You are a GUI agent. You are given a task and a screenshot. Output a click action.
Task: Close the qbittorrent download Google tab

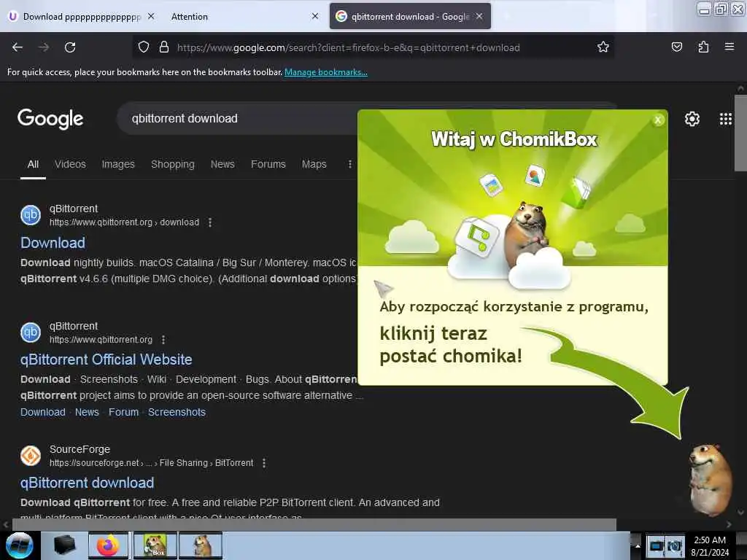coord(479,16)
